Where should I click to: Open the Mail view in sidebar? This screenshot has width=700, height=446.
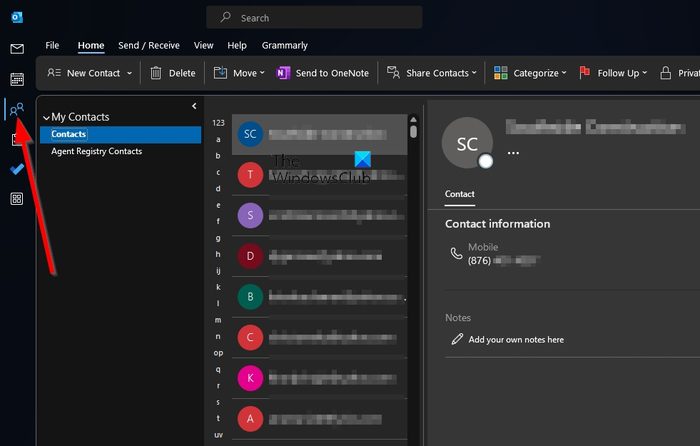[17, 49]
